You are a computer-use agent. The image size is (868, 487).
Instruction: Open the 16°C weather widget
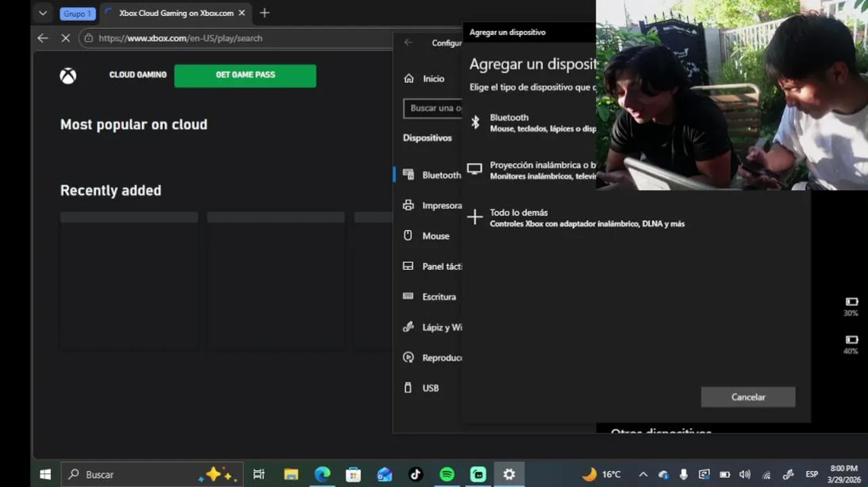pyautogui.click(x=601, y=474)
